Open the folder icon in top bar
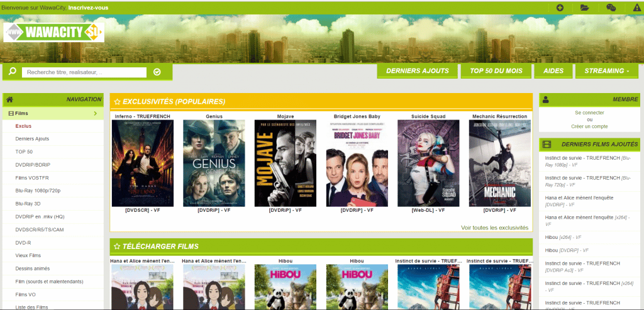This screenshot has height=310, width=644. tap(584, 8)
